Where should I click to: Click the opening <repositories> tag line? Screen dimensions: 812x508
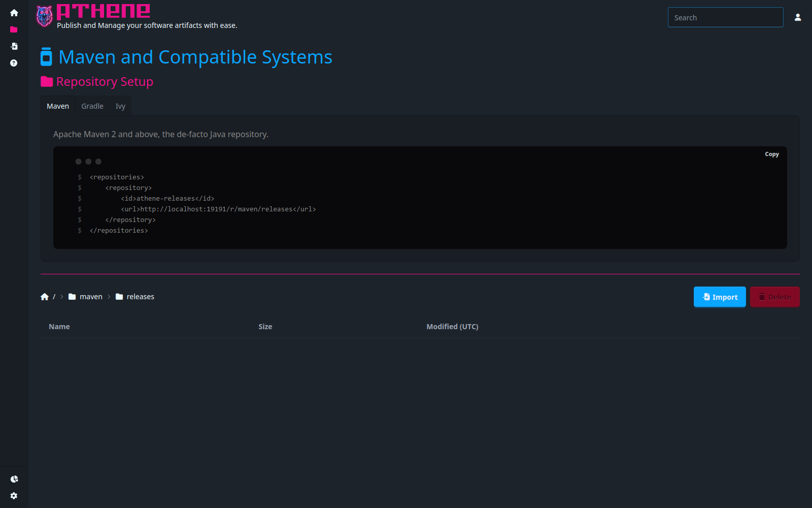pos(117,177)
